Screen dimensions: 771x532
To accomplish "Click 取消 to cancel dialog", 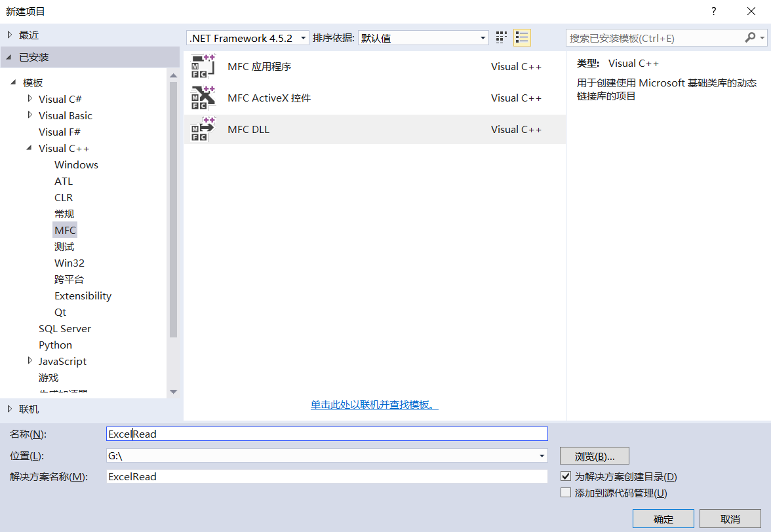I will [x=730, y=519].
